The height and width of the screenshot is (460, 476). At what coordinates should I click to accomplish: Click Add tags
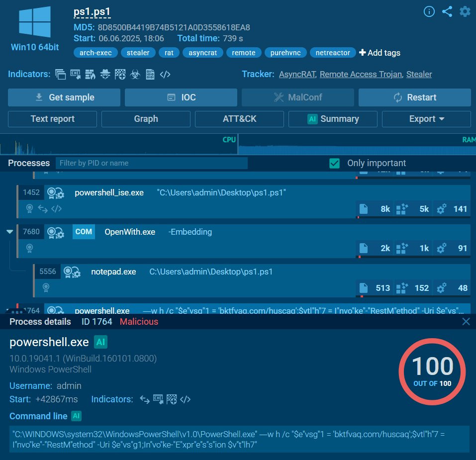click(380, 53)
